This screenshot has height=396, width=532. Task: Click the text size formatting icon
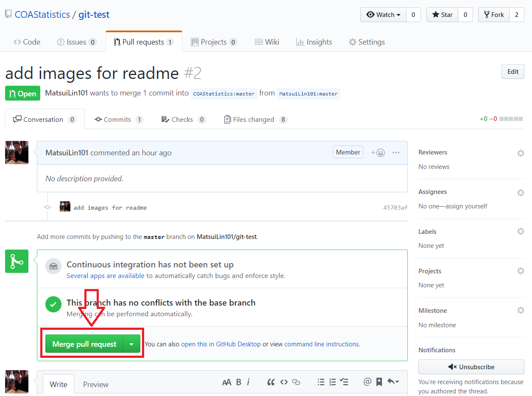pos(227,382)
